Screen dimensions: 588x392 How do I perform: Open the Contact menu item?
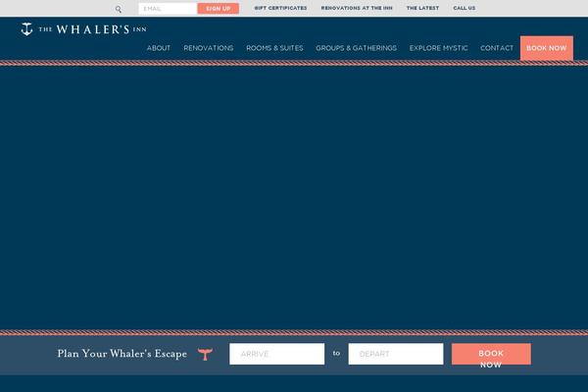point(497,48)
